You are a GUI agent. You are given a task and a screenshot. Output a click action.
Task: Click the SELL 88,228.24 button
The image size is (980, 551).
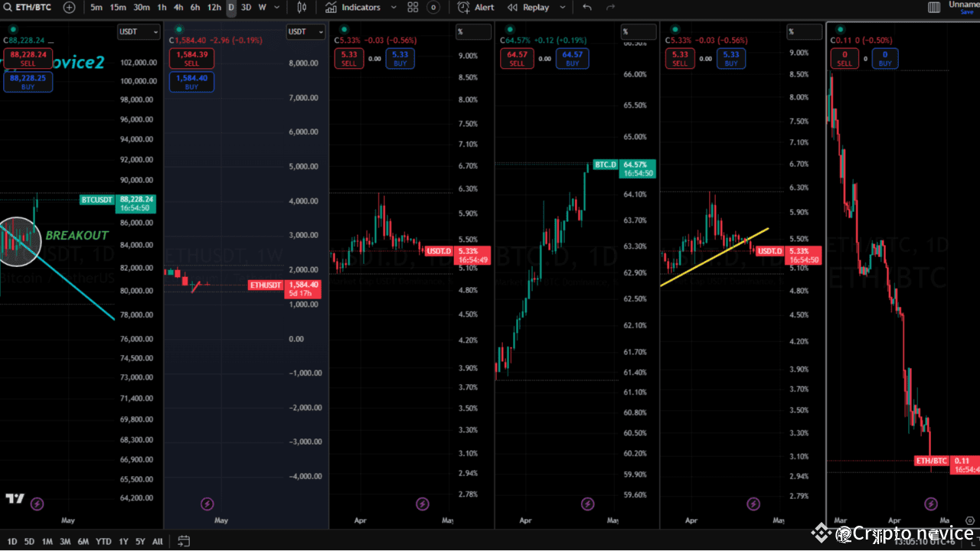pos(28,58)
